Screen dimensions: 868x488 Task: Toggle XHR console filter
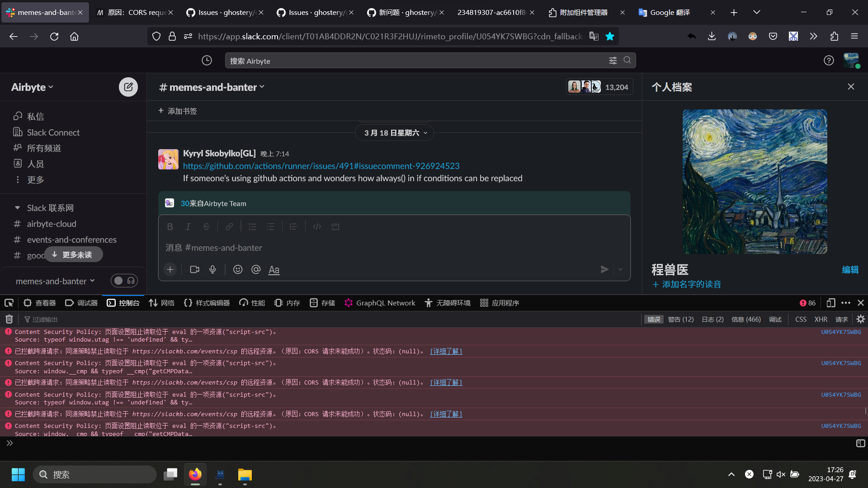(x=821, y=319)
